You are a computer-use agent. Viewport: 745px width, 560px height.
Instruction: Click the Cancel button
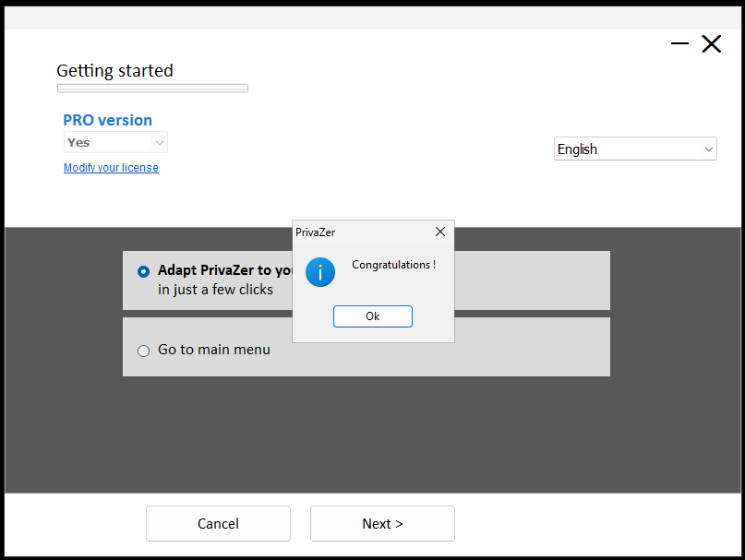(x=218, y=523)
